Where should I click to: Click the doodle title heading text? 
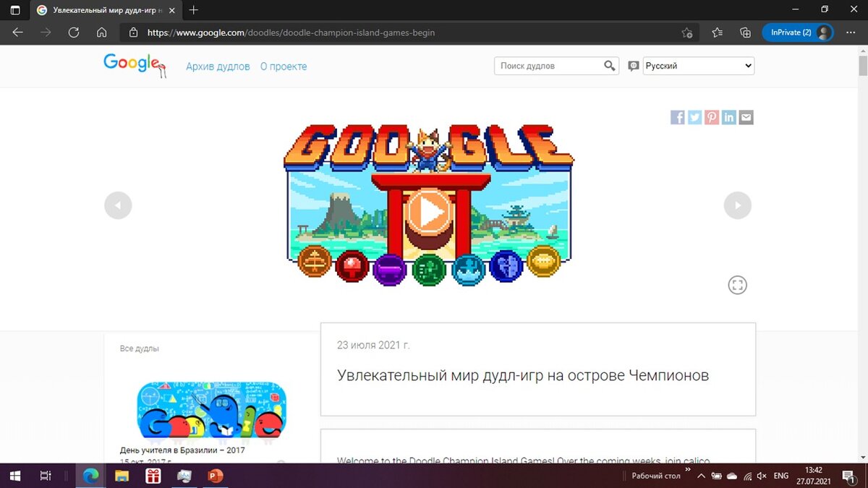point(523,375)
